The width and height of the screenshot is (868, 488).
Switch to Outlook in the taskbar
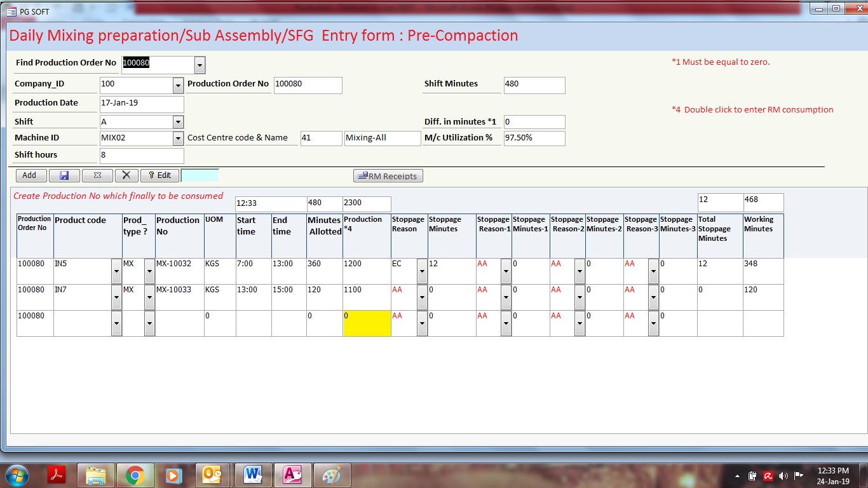[212, 475]
